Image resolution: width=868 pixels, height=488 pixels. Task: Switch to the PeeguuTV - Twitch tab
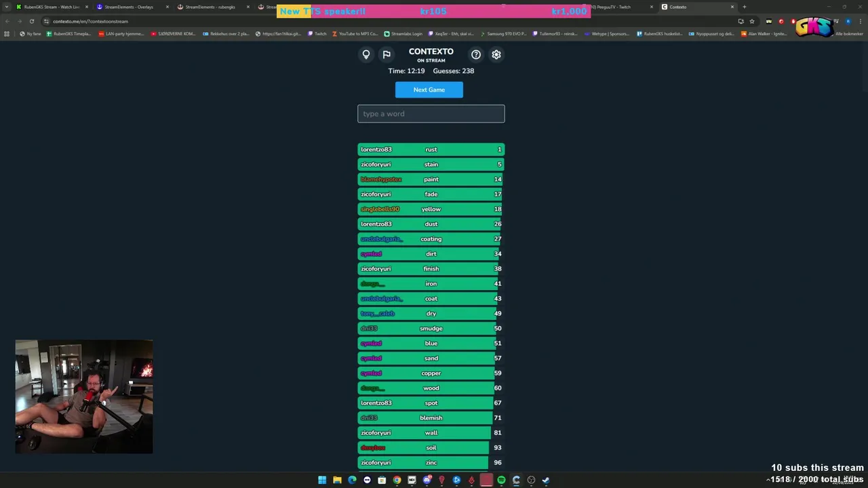point(617,7)
